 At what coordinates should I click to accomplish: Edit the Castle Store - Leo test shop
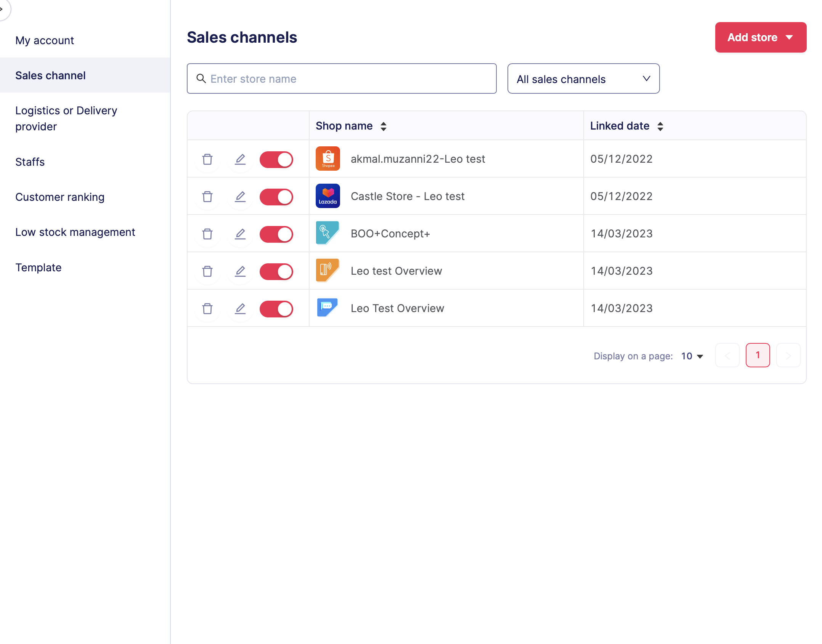point(240,197)
